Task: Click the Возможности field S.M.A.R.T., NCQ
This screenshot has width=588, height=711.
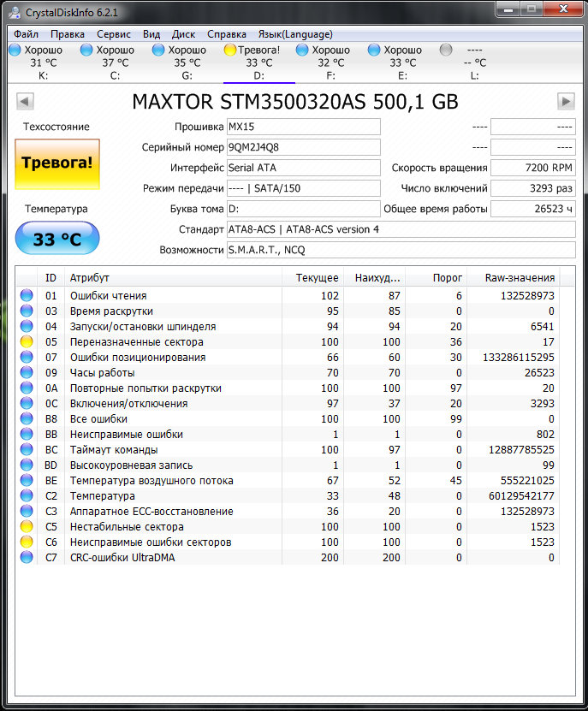Action: pos(401,250)
